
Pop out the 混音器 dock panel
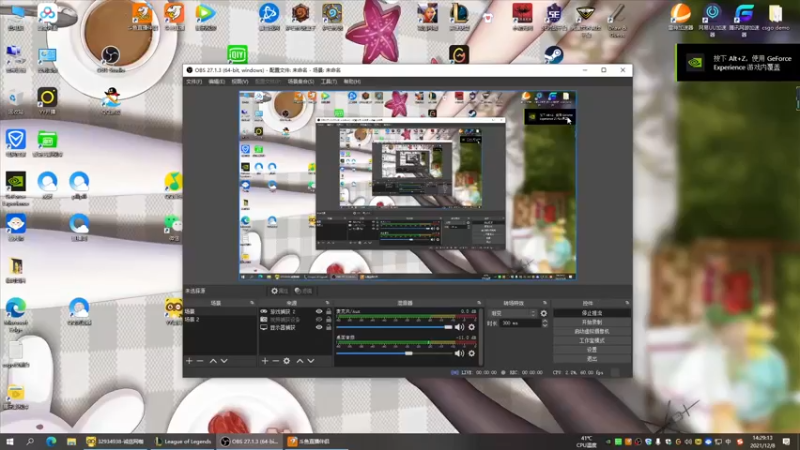pos(479,303)
